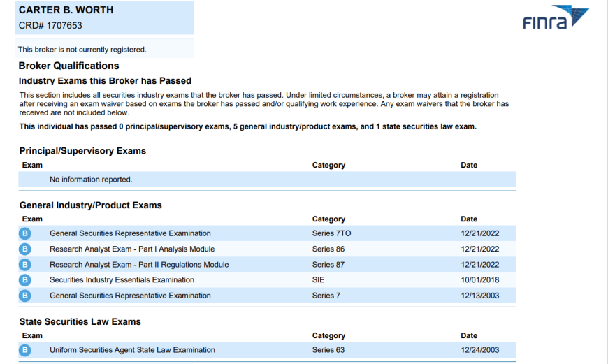Viewport: 608px width, 364px height.
Task: Click the Series 7TO category cell
Action: 331,233
